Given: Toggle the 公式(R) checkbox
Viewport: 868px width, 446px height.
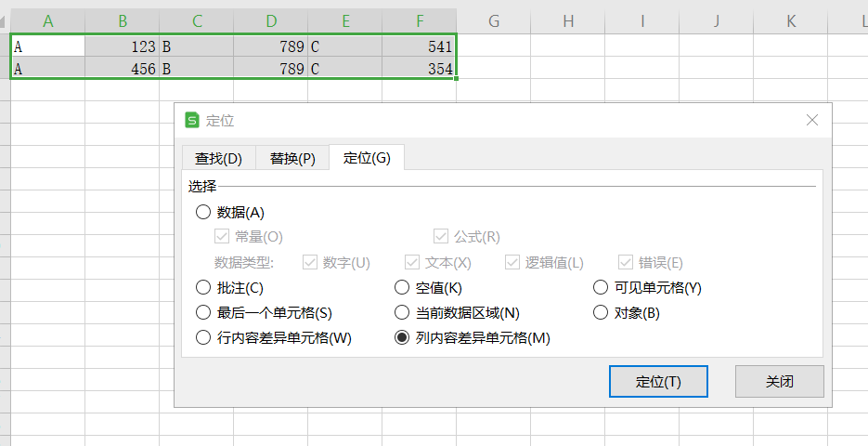Looking at the screenshot, I should click(x=441, y=237).
